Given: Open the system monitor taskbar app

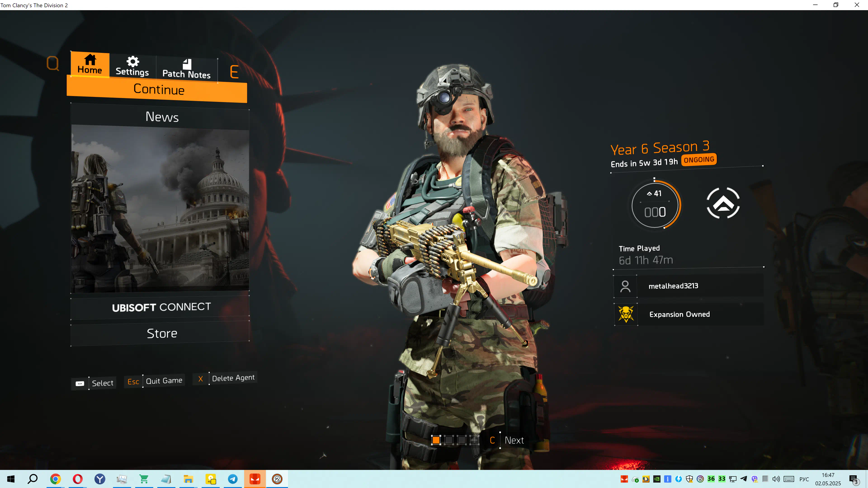Looking at the screenshot, I should (x=122, y=479).
